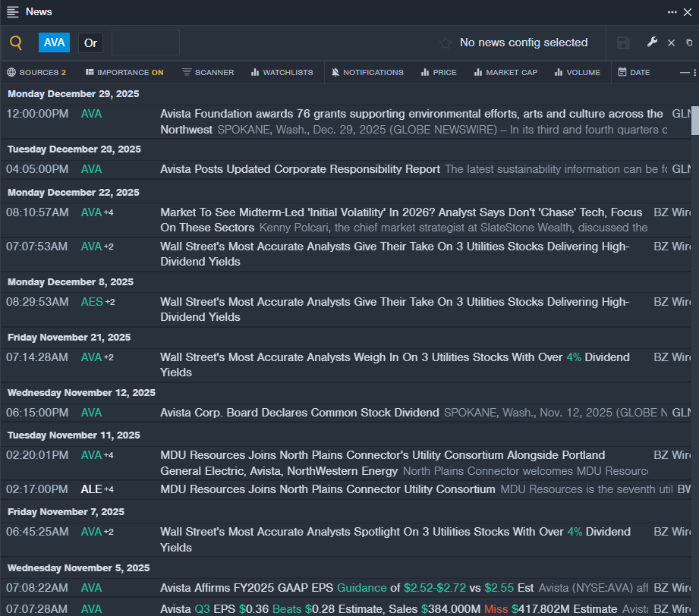Toggle the Or search operator
The image size is (699, 616).
point(90,43)
